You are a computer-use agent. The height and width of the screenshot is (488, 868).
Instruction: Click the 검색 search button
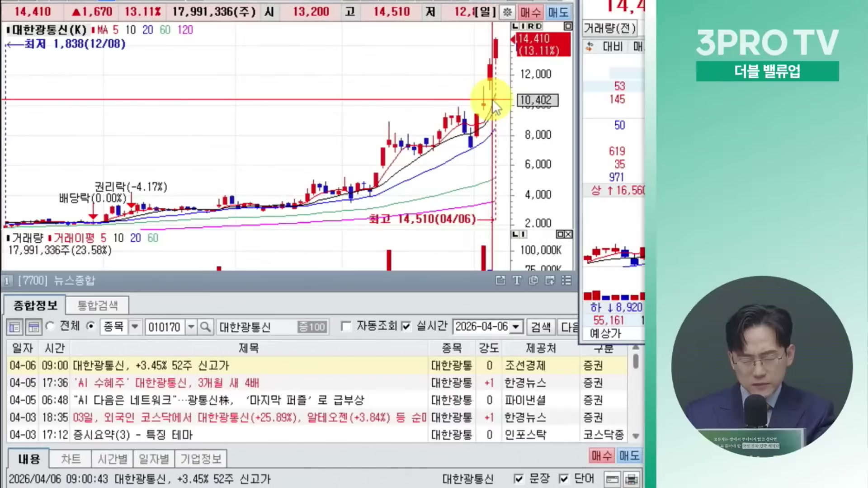tap(541, 326)
